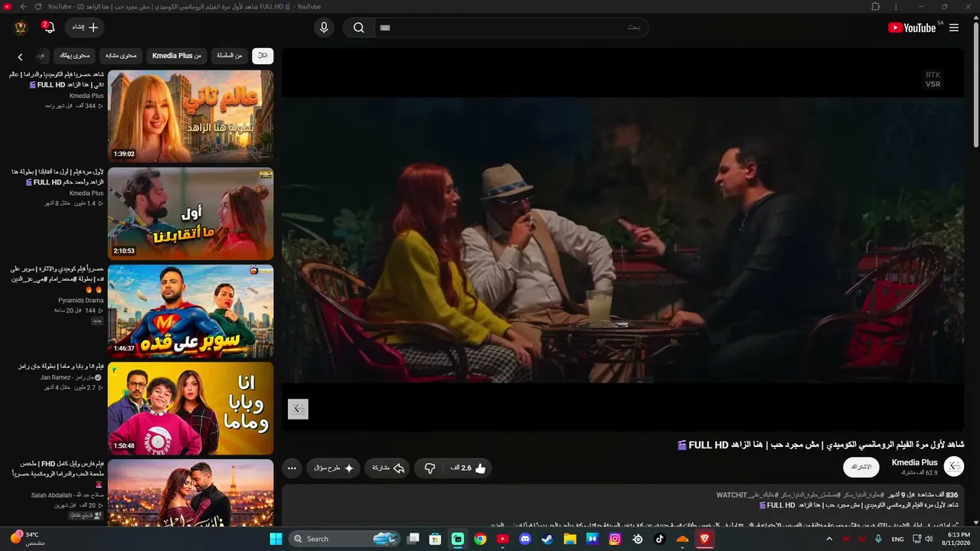Viewport: 980px width, 551px height.
Task: Open Discord from the taskbar
Action: (525, 539)
